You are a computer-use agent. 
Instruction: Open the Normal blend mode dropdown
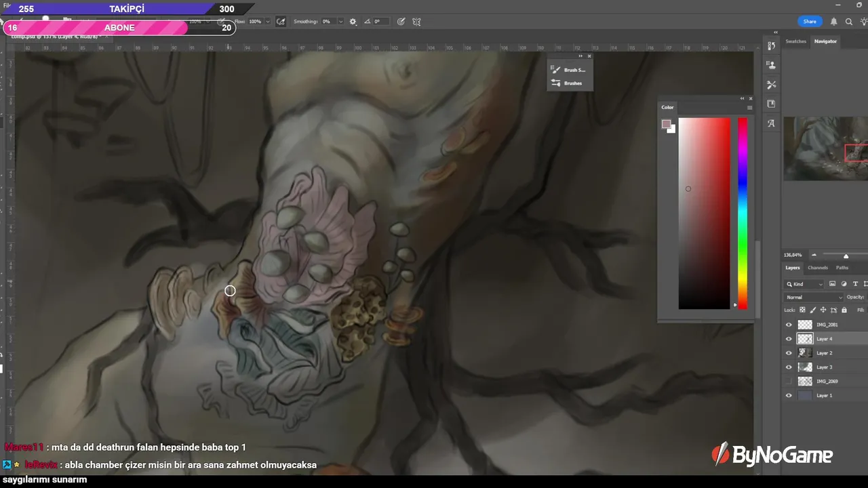tap(814, 297)
